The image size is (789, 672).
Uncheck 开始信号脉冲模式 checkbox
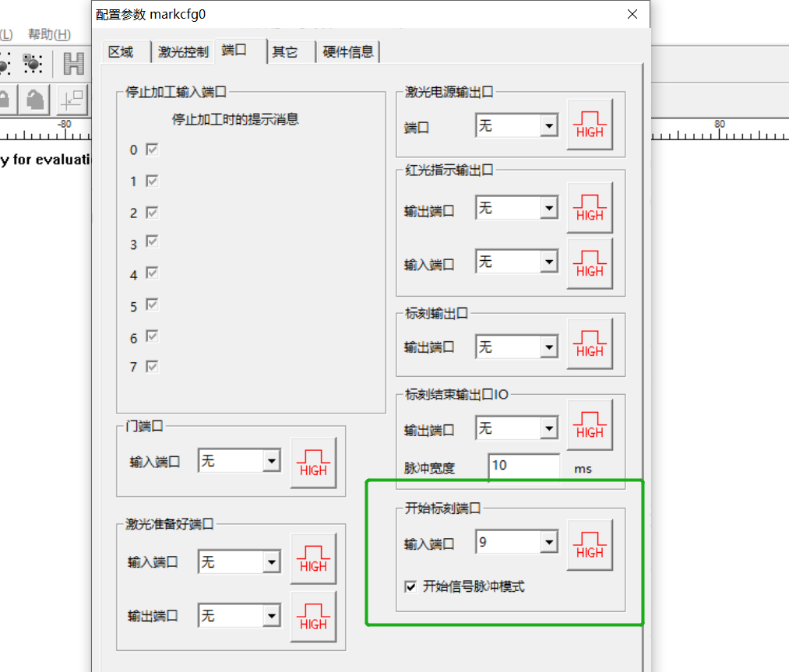point(410,587)
